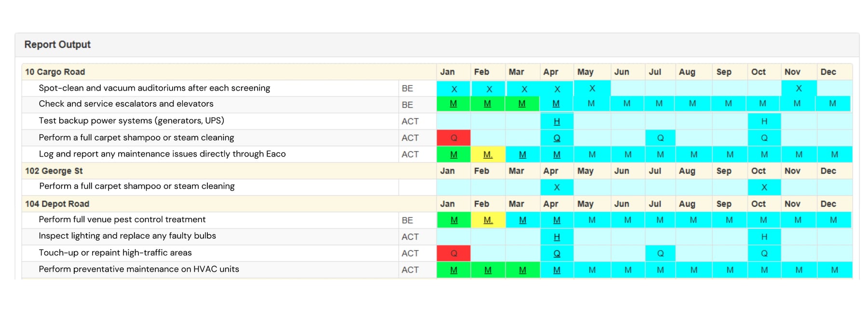Click December M cell for escalators service row
Screen dimensions: 868x312
click(833, 103)
